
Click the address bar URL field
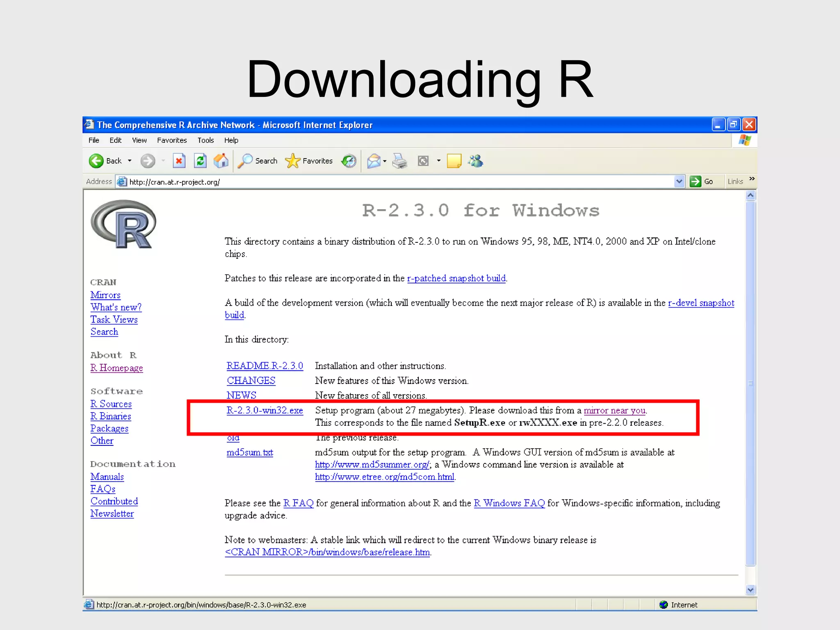(x=400, y=181)
